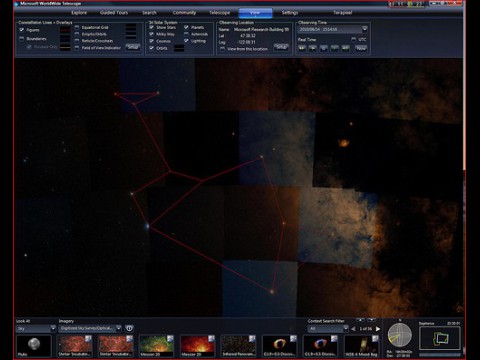Viewport: 480px width, 360px height.
Task: Click the celestial sphere orientation globe
Action: (x=400, y=335)
